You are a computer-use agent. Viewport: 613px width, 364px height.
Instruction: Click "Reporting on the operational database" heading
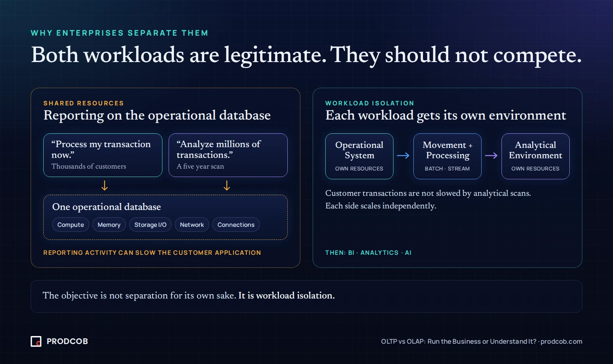(x=157, y=115)
